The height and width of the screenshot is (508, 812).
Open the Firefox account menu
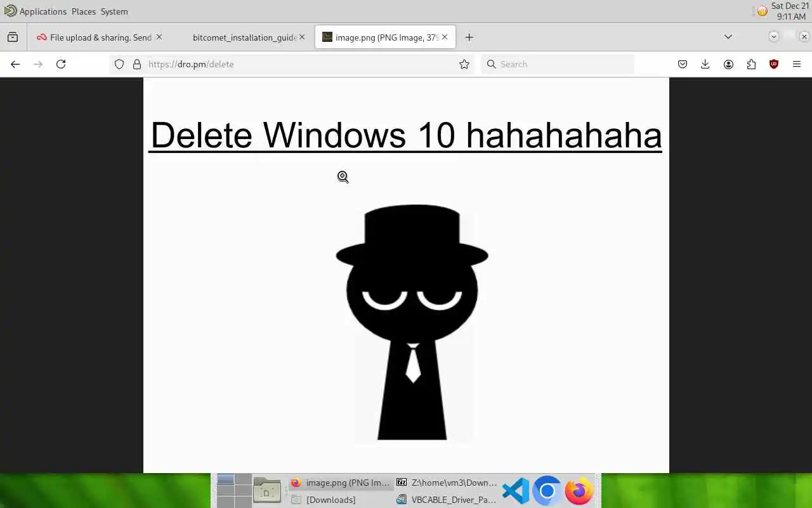728,64
